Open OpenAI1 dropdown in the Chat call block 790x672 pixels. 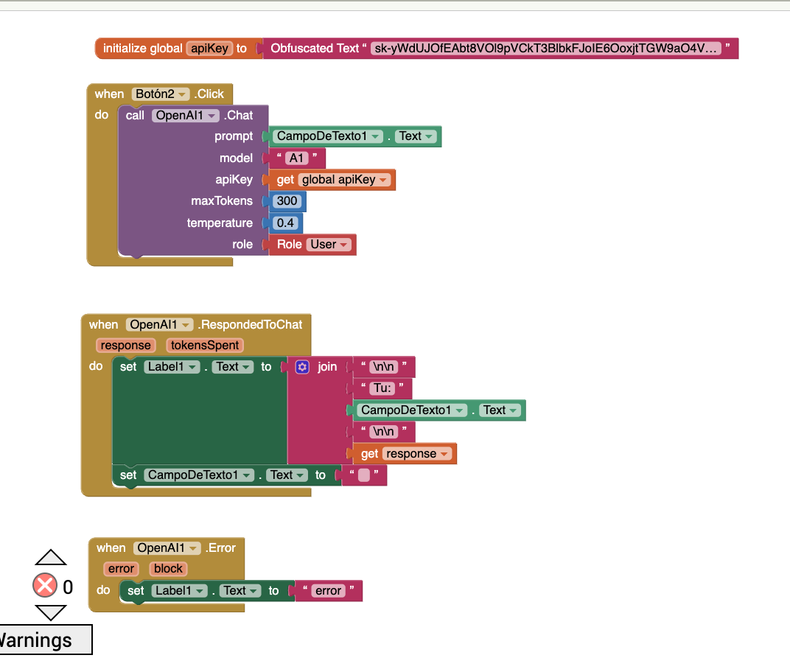click(213, 116)
